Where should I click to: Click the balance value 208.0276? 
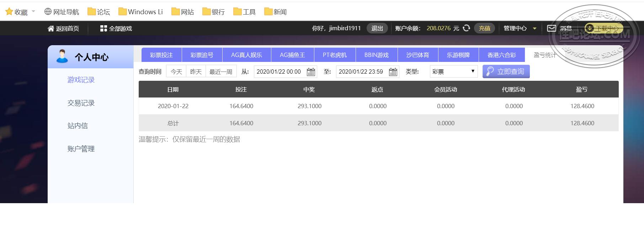click(438, 28)
